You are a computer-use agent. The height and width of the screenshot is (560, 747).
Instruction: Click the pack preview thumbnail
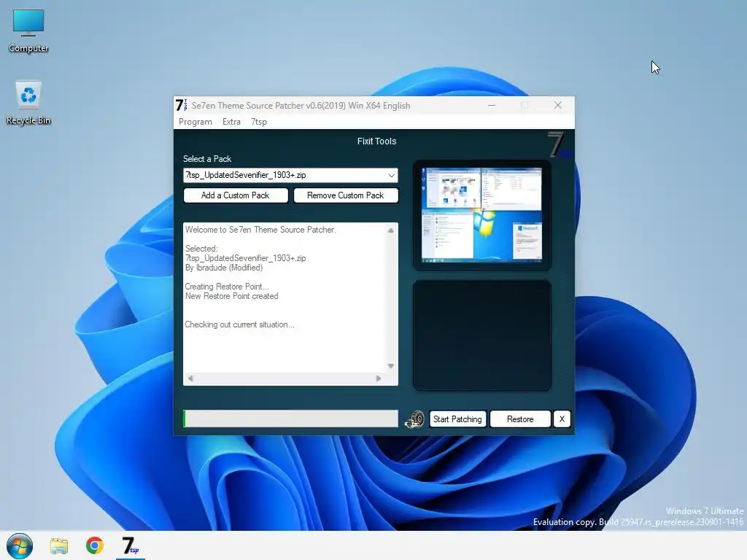click(481, 215)
